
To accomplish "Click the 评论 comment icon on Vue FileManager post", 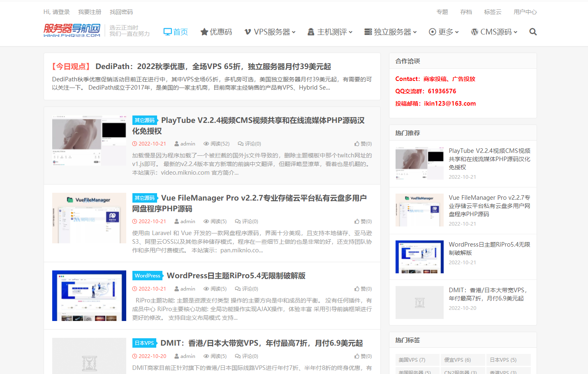I will pos(238,222).
